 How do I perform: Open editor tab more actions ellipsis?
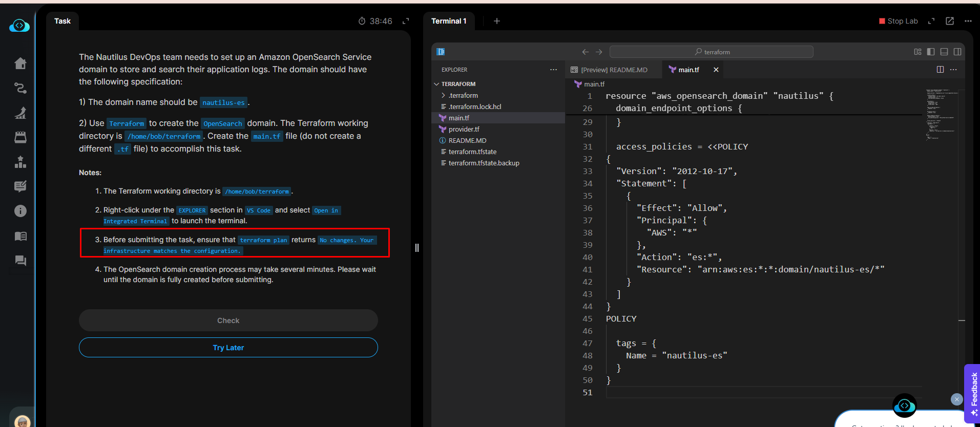[x=953, y=70]
